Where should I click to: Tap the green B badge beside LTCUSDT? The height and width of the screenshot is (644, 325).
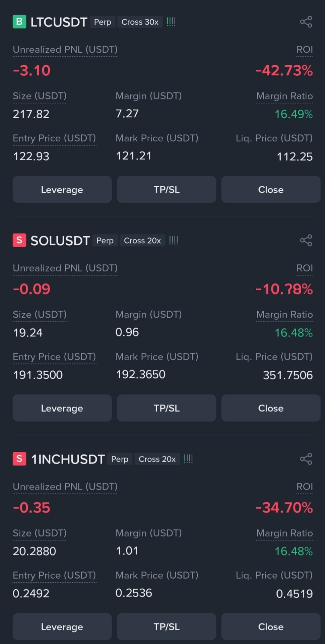(19, 22)
